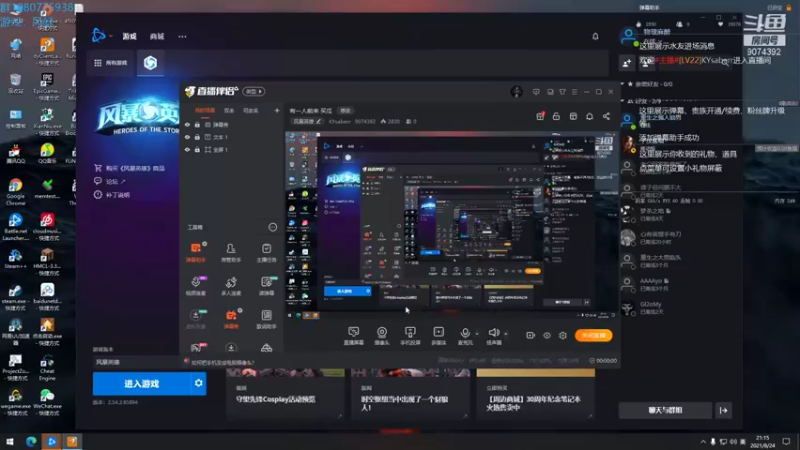Click add friend icon in Battle.net friends panel
The width and height of the screenshot is (800, 450).
click(627, 63)
